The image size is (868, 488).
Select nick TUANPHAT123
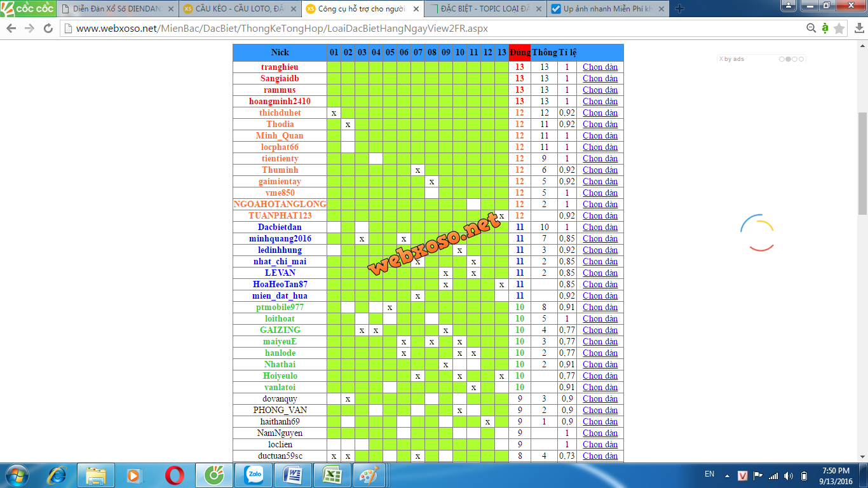280,215
